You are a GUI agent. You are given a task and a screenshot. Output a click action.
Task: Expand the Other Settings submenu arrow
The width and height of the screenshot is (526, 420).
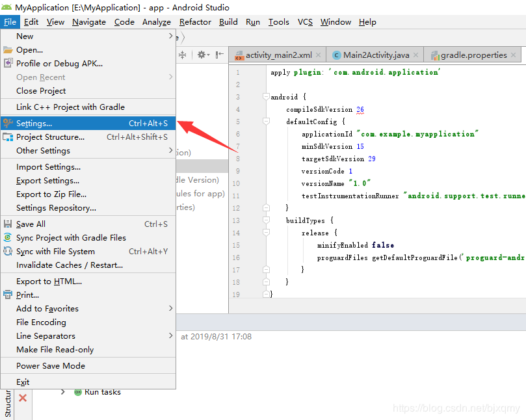[x=170, y=150]
